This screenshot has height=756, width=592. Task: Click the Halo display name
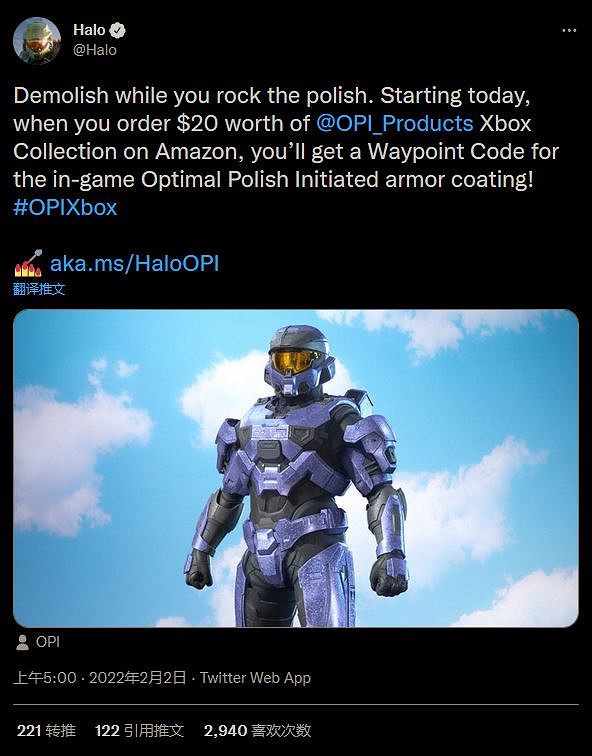[89, 30]
